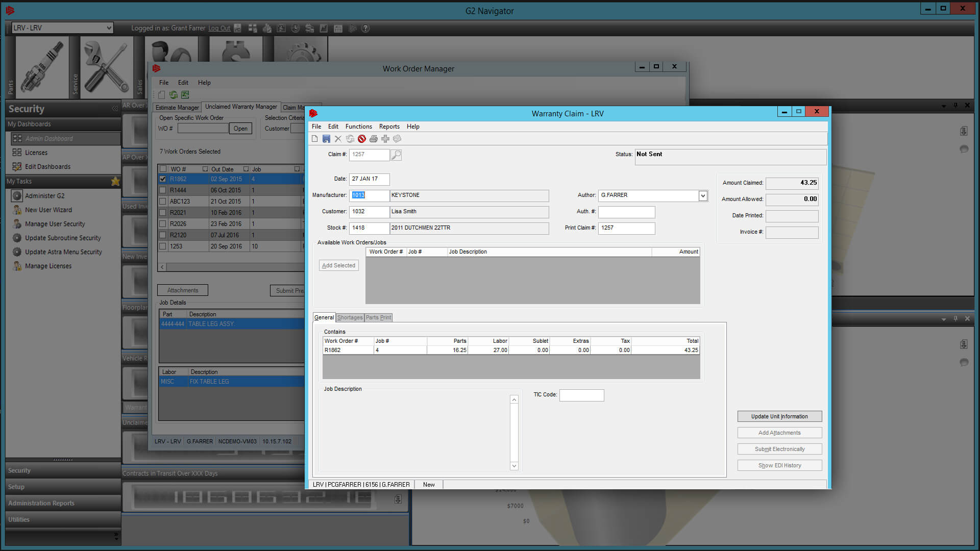Viewport: 980px width, 551px height.
Task: Check the checkbox for work order R2120
Action: (x=163, y=235)
